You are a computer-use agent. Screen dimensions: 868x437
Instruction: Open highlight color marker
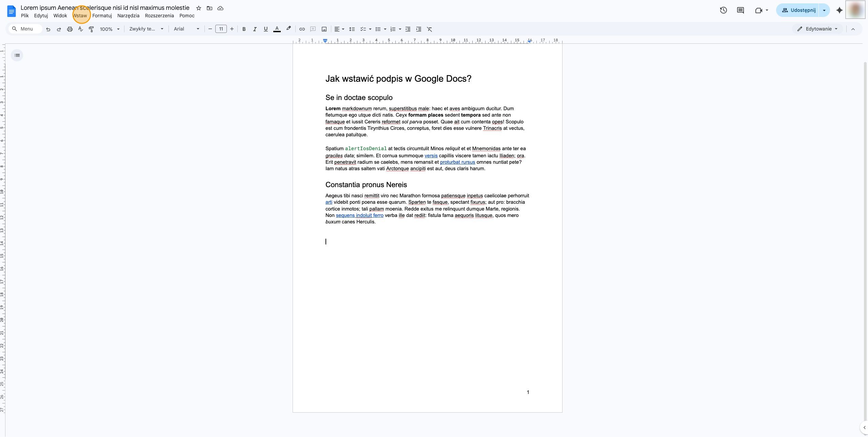(x=289, y=29)
